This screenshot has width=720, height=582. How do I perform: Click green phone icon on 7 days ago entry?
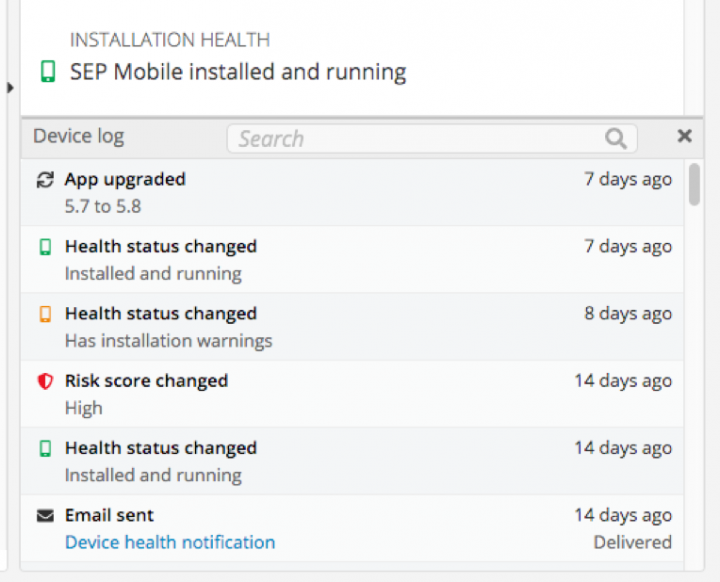(x=45, y=247)
